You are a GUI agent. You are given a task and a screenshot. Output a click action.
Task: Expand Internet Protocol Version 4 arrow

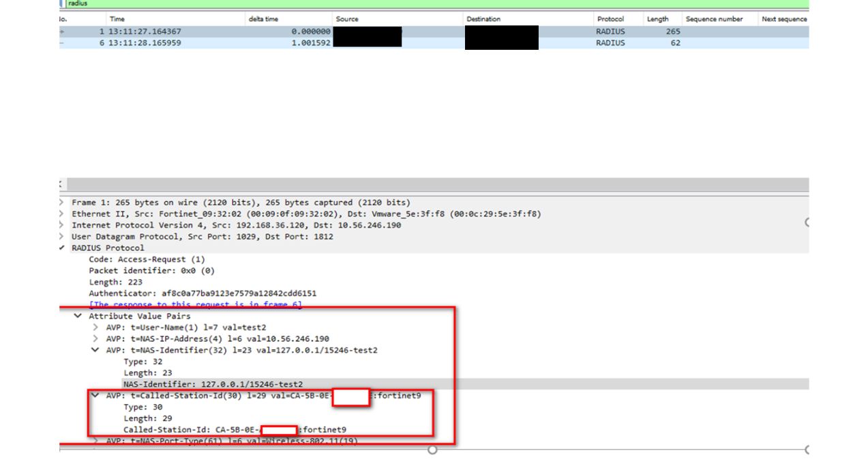[63, 225]
